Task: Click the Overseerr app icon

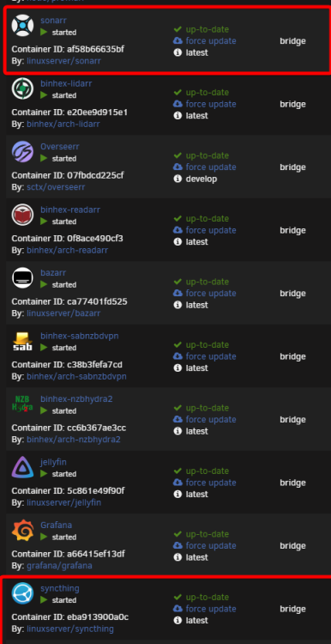Action: coord(22,151)
